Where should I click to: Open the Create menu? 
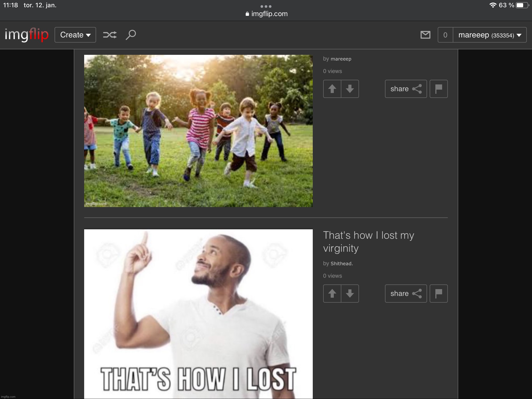75,35
